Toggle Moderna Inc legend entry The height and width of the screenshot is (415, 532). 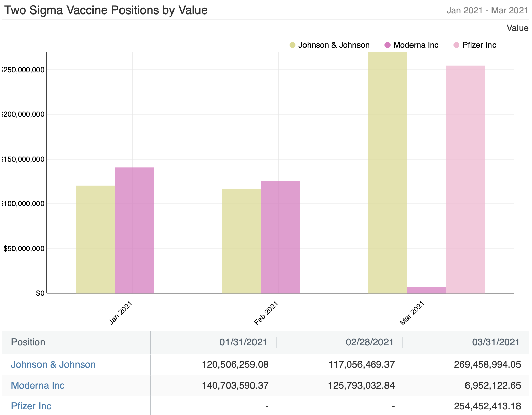[411, 45]
